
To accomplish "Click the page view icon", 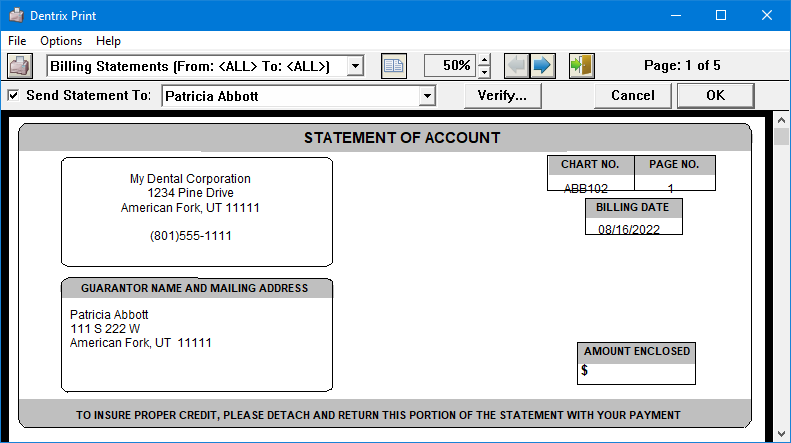I will pos(395,66).
